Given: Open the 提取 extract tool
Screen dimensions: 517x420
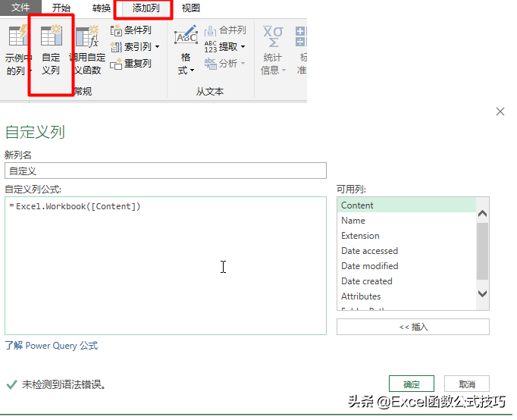Looking at the screenshot, I should [221, 47].
